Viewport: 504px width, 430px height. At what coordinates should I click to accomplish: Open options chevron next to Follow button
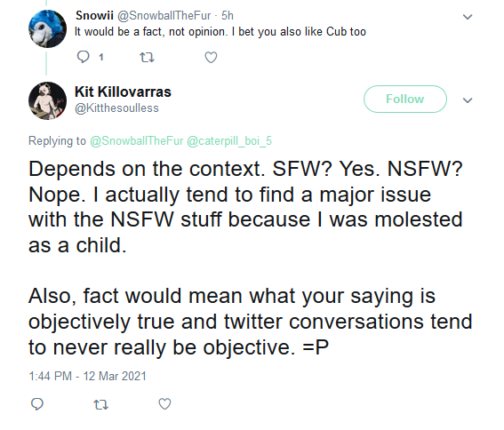467,100
